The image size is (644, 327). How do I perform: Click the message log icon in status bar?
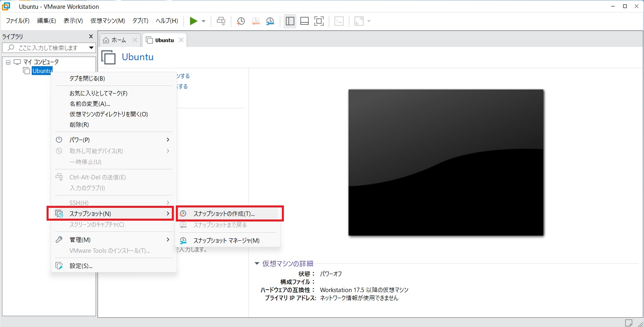[629, 323]
